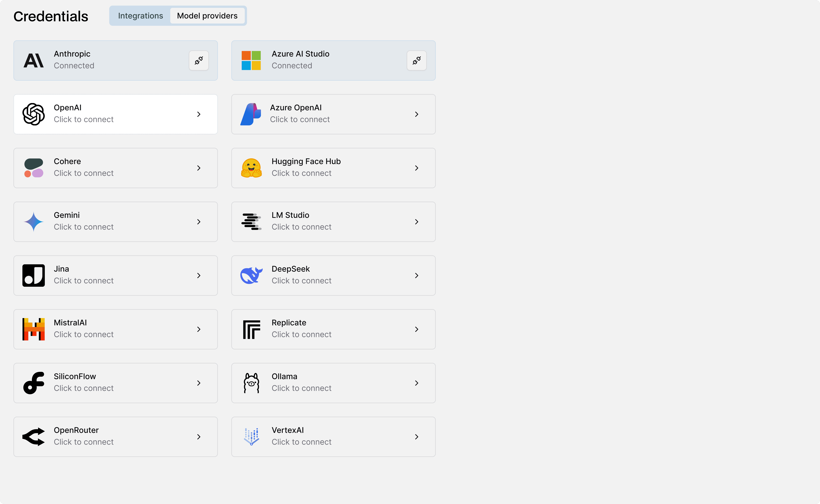Click the Gemini star logo
Image resolution: width=820 pixels, height=504 pixels.
[x=34, y=222]
